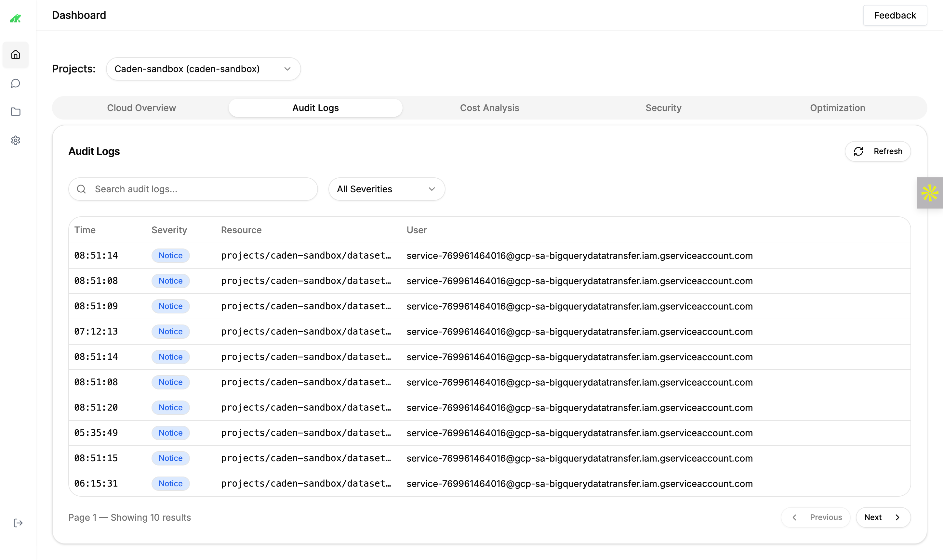Screen dimensions: 943x560
Task: Open the Cost Analysis tab
Action: click(x=489, y=108)
